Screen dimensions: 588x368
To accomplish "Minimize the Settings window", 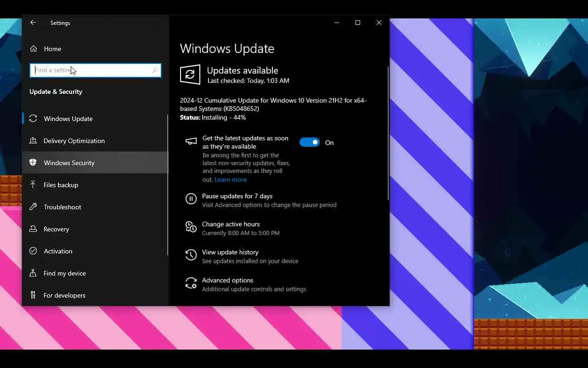I will pyautogui.click(x=337, y=23).
